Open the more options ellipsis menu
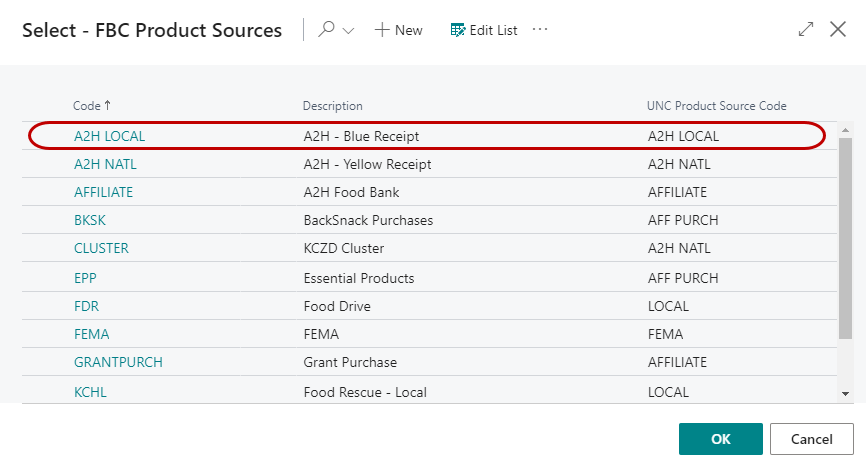 [540, 30]
